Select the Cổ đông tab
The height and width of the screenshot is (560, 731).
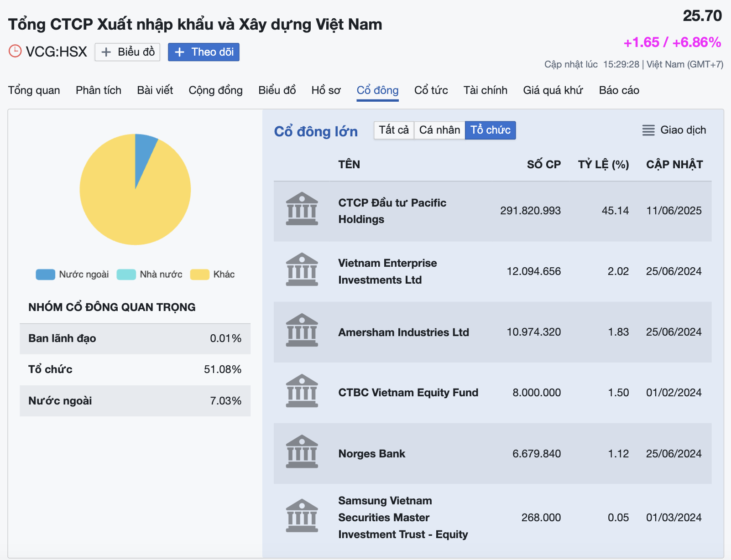378,90
